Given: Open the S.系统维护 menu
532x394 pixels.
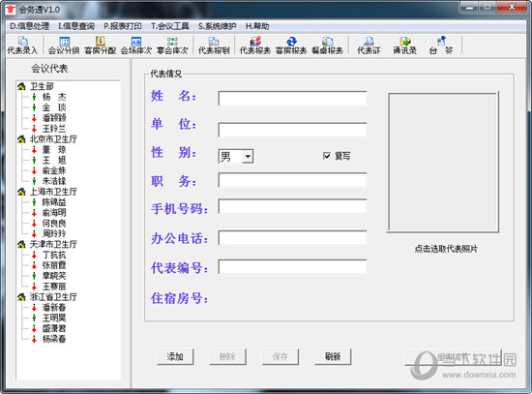Looking at the screenshot, I should (x=217, y=26).
